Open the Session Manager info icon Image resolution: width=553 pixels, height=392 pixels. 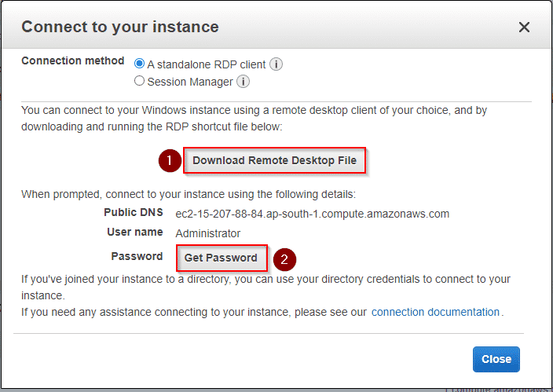tap(243, 82)
